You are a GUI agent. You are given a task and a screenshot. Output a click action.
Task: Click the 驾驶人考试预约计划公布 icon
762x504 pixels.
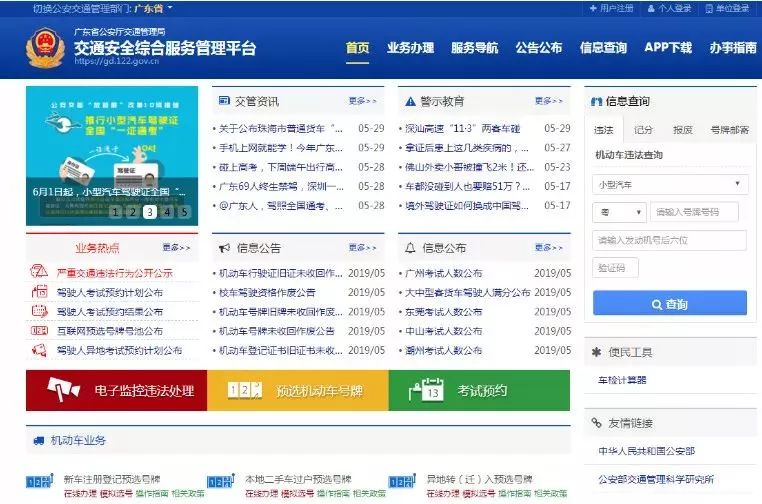(39, 292)
